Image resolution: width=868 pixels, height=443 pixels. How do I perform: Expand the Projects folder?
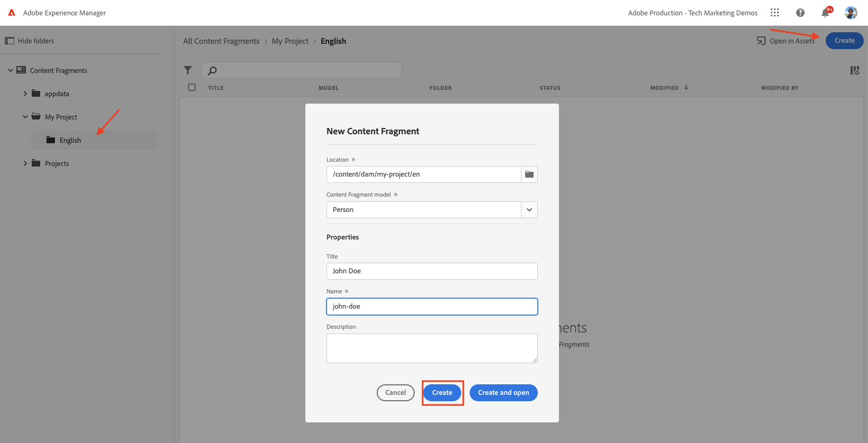click(x=25, y=163)
